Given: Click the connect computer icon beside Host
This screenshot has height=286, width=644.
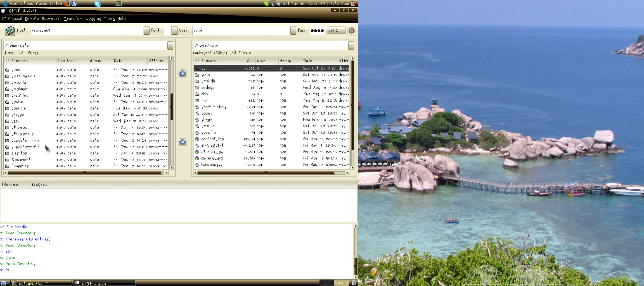Looking at the screenshot, I should [10, 30].
